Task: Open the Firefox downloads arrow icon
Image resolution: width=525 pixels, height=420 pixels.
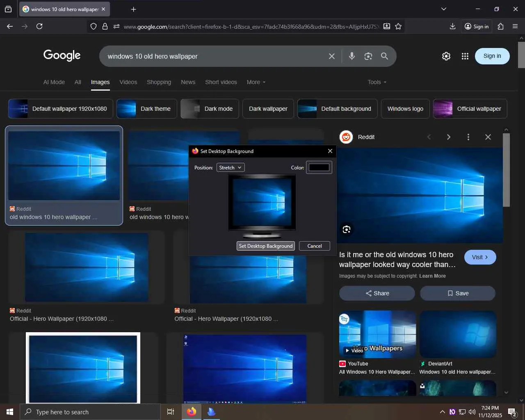Action: (x=452, y=26)
